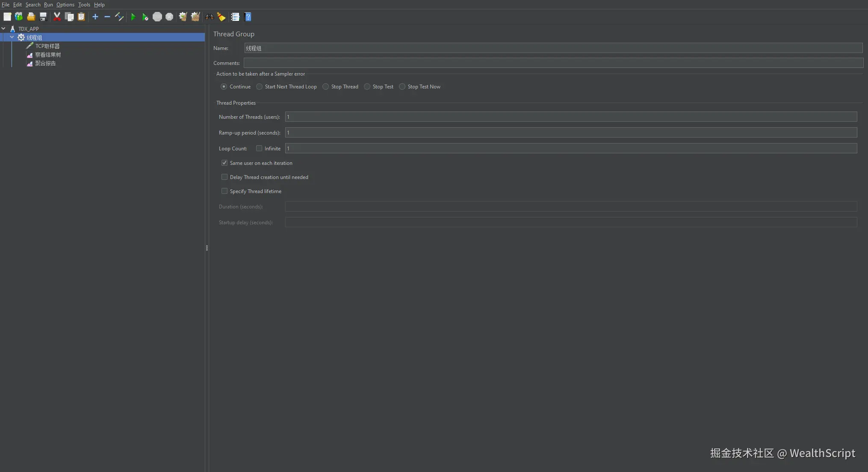The image size is (868, 472).
Task: Click the Save floppy disk icon
Action: click(x=43, y=17)
